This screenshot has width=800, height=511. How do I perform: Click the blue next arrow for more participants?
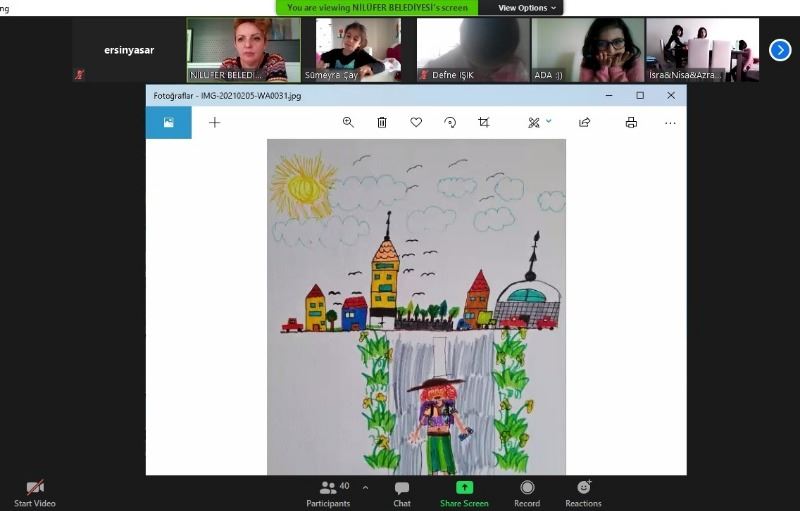coord(780,50)
